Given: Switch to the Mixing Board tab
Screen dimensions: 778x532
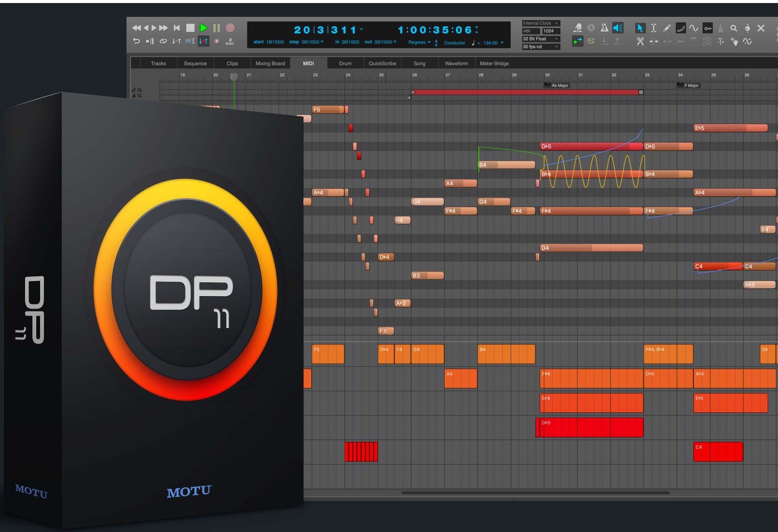Looking at the screenshot, I should pos(270,63).
